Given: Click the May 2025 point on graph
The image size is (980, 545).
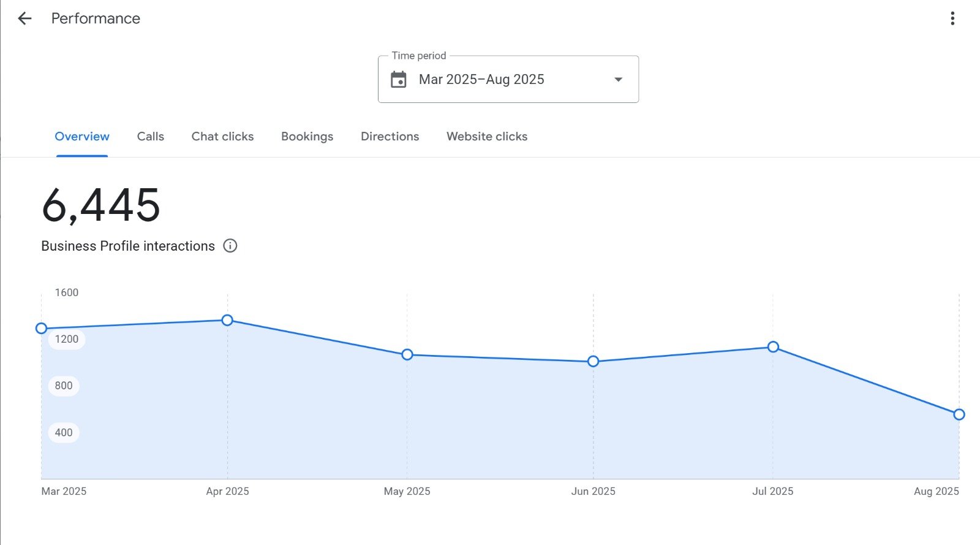Looking at the screenshot, I should tap(407, 355).
